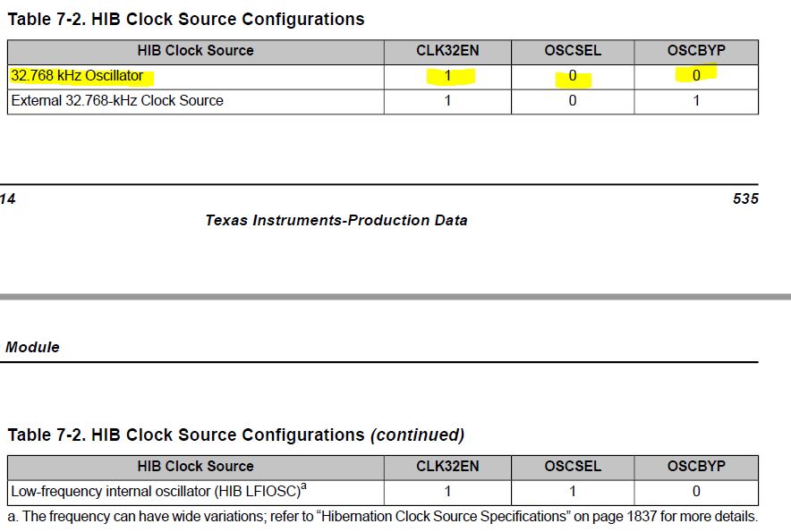Click OSCSEL value in the HIB LFIOSC row
791x532 pixels.
pos(573,491)
